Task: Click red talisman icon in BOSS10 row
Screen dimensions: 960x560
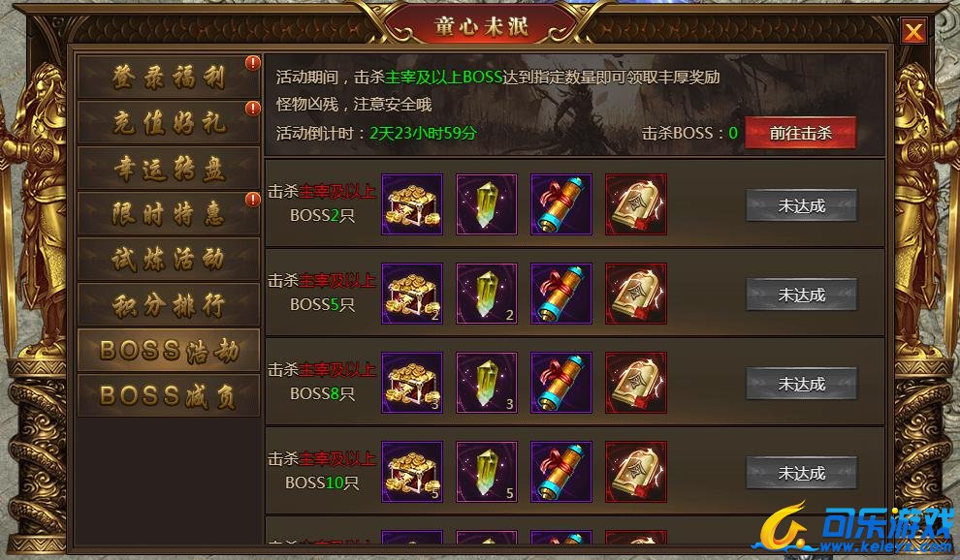Action: coord(636,472)
